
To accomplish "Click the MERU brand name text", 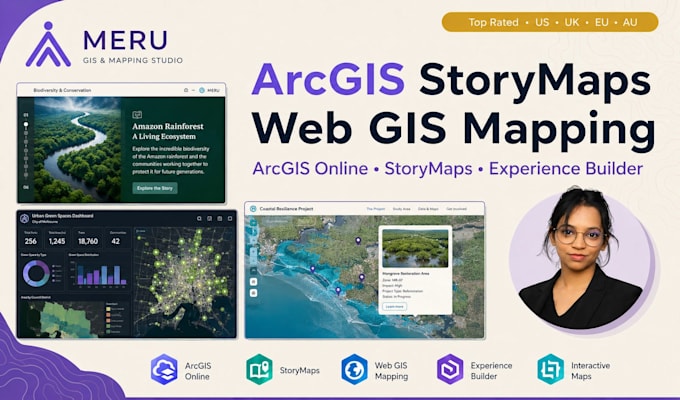I will (125, 40).
